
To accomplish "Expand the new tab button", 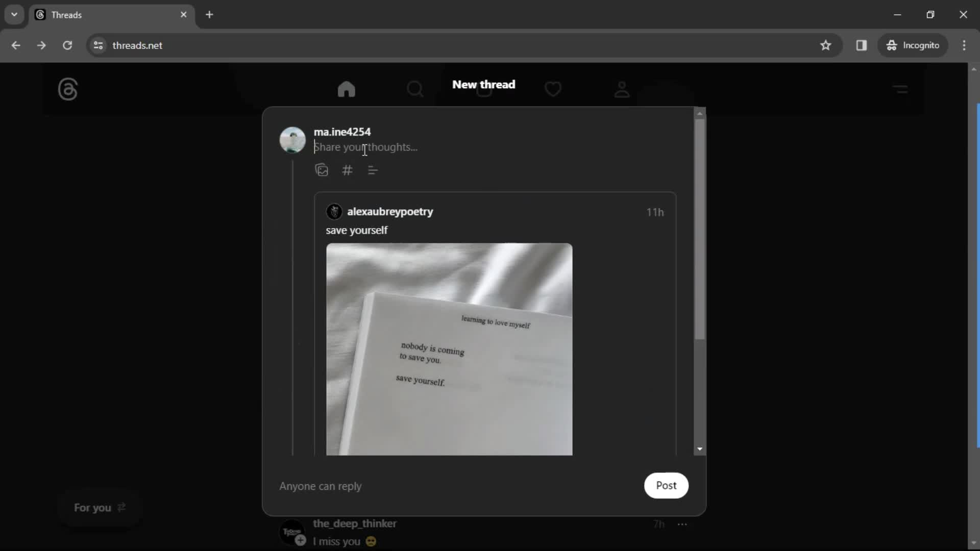I will (x=210, y=15).
